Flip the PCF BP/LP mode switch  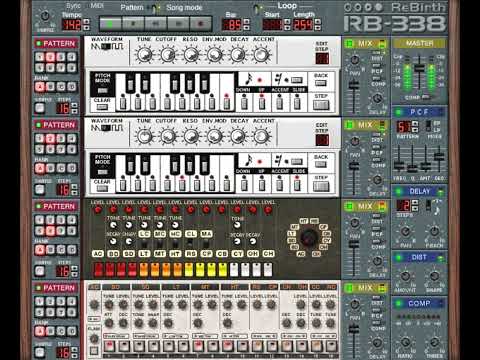click(429, 126)
